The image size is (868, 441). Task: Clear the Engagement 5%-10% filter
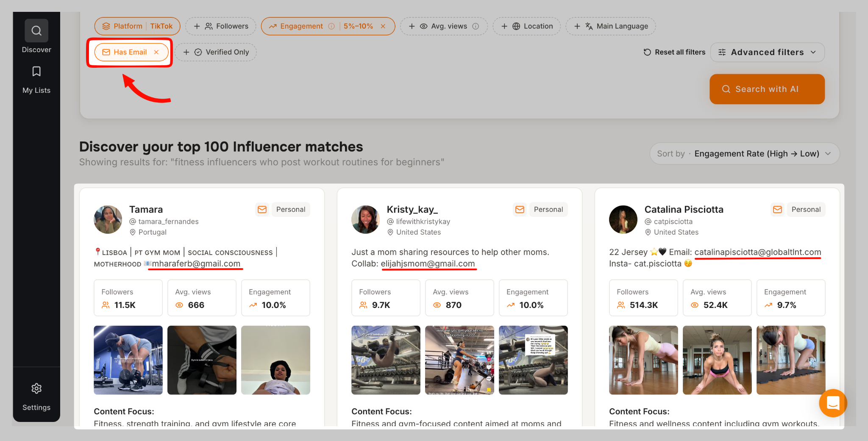pos(383,26)
